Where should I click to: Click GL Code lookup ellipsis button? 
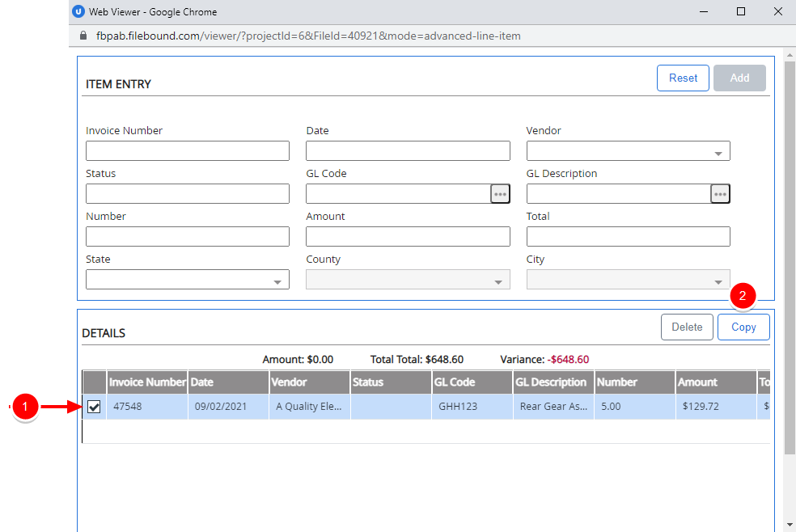(x=500, y=194)
